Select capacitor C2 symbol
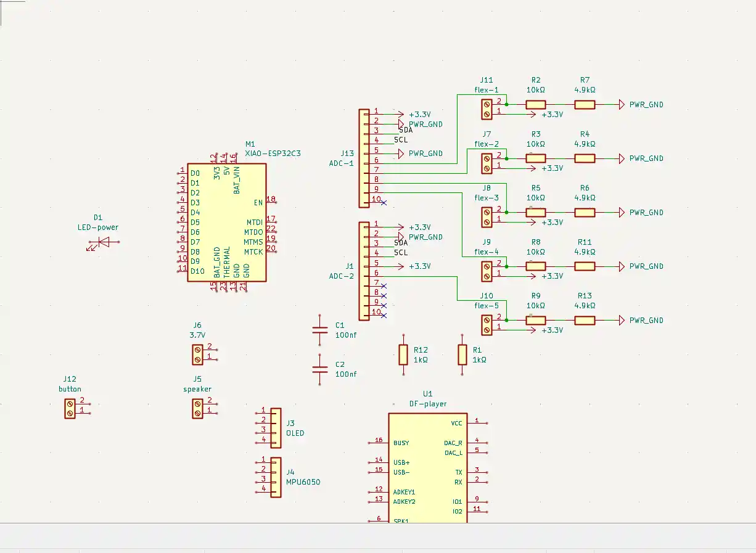The height and width of the screenshot is (553, 756). [319, 369]
